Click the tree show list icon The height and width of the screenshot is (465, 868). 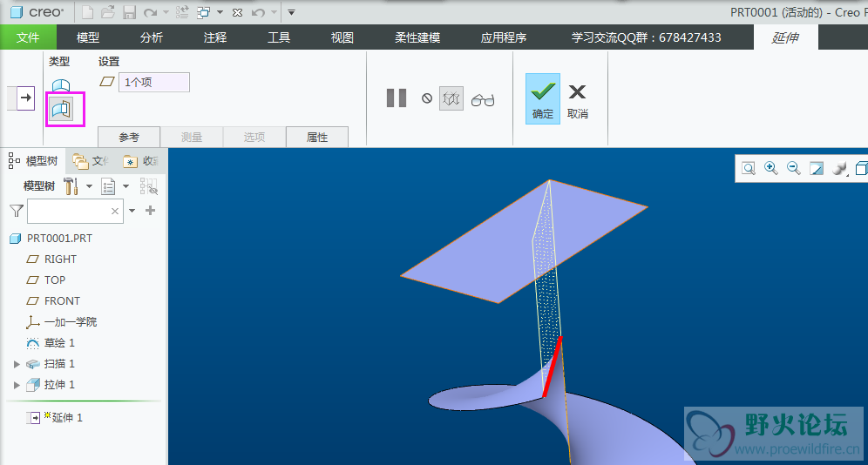coord(108,186)
